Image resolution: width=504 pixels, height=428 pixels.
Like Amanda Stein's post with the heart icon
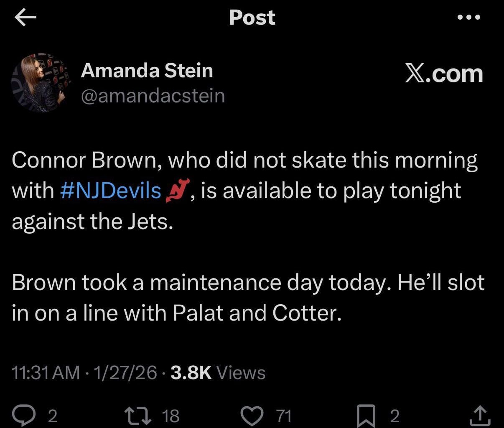point(252,415)
